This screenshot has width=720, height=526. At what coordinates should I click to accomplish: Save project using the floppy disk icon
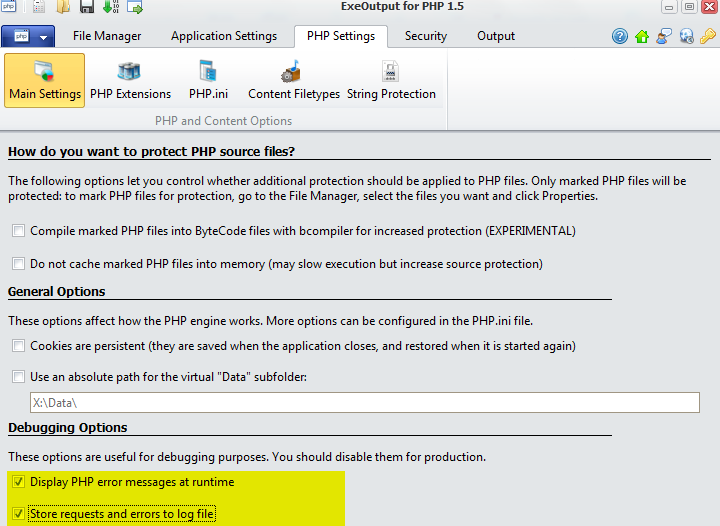[x=87, y=6]
